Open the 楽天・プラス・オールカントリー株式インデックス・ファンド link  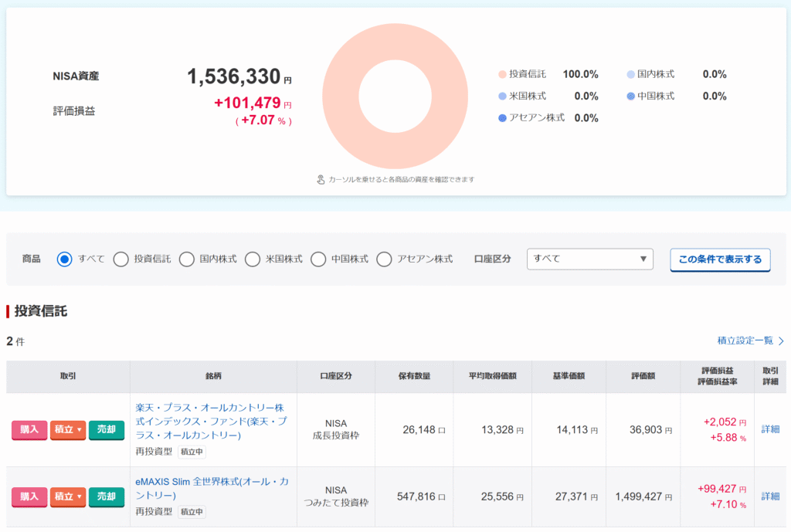[x=211, y=421]
